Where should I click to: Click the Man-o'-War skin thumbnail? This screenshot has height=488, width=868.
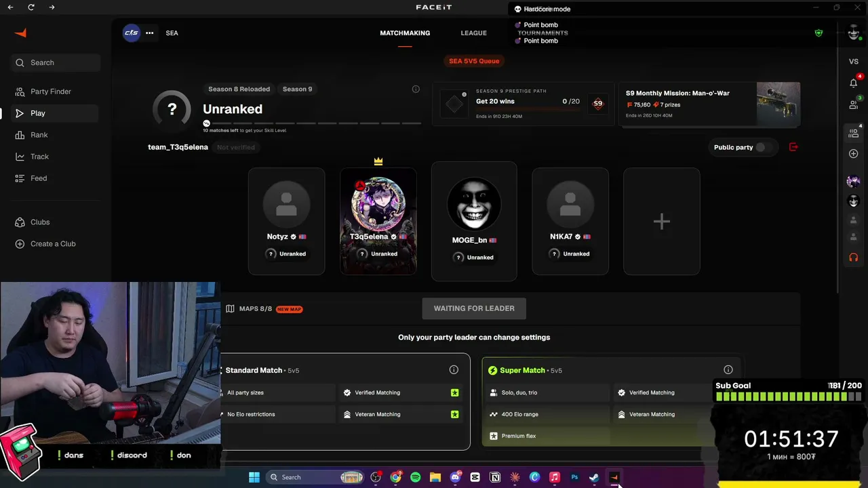pos(778,104)
